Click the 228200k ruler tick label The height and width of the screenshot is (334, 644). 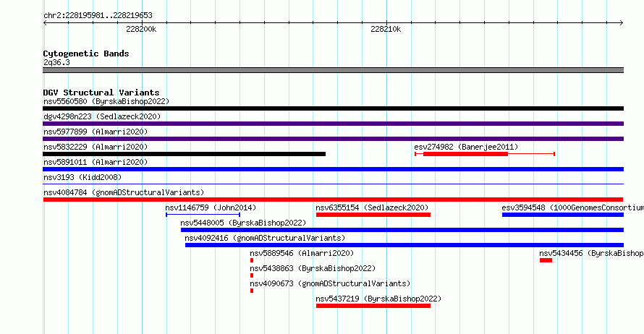141,29
